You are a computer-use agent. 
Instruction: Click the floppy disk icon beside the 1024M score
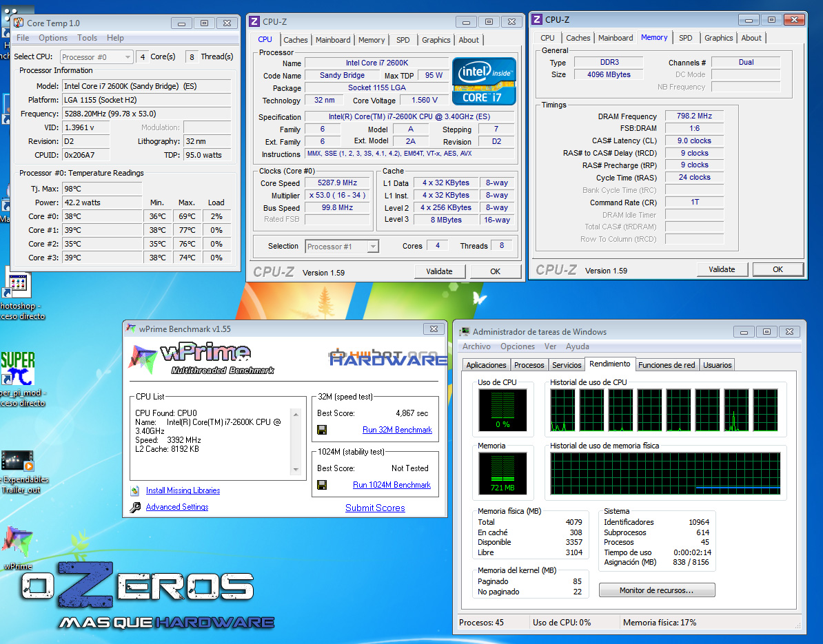click(x=322, y=485)
